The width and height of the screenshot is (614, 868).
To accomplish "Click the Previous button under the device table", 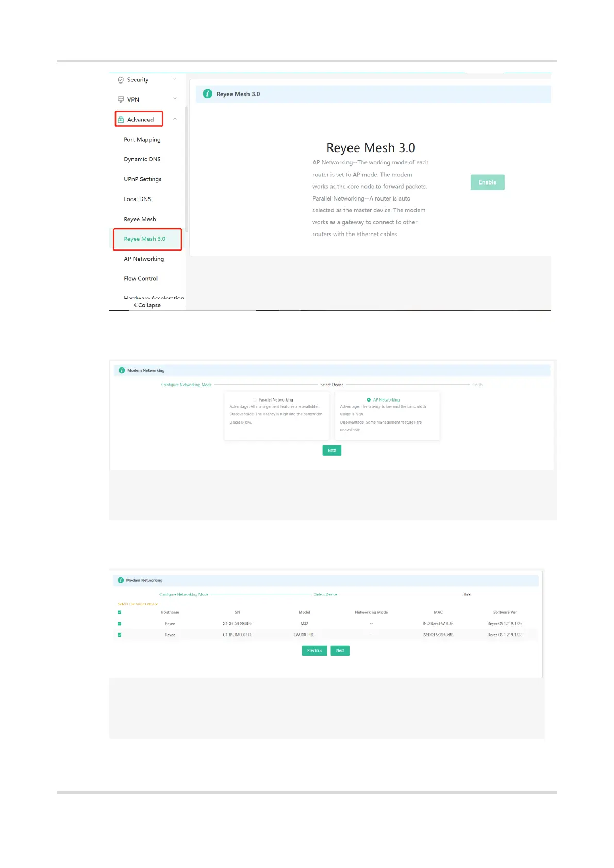I will pyautogui.click(x=314, y=650).
